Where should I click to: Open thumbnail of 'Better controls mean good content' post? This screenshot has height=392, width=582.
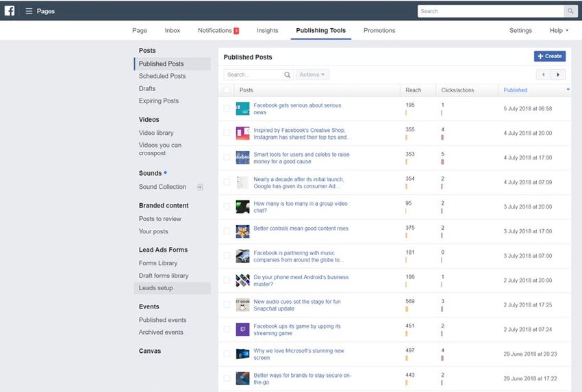pos(243,231)
